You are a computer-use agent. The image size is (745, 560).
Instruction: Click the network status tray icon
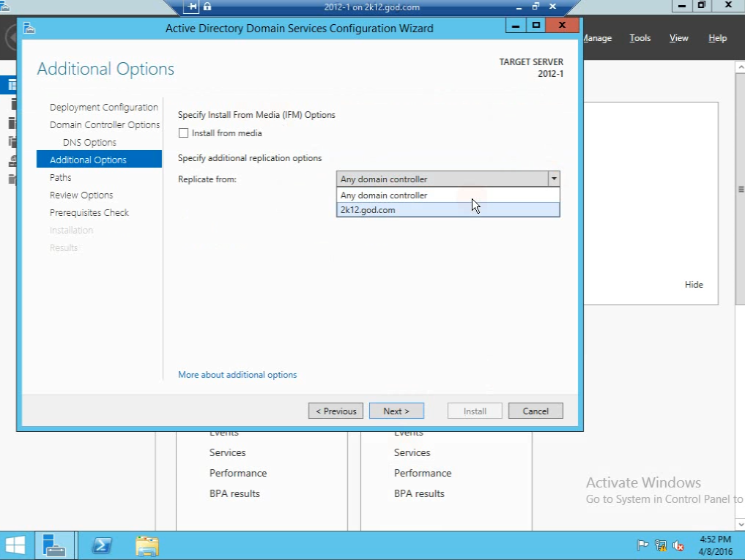(661, 545)
